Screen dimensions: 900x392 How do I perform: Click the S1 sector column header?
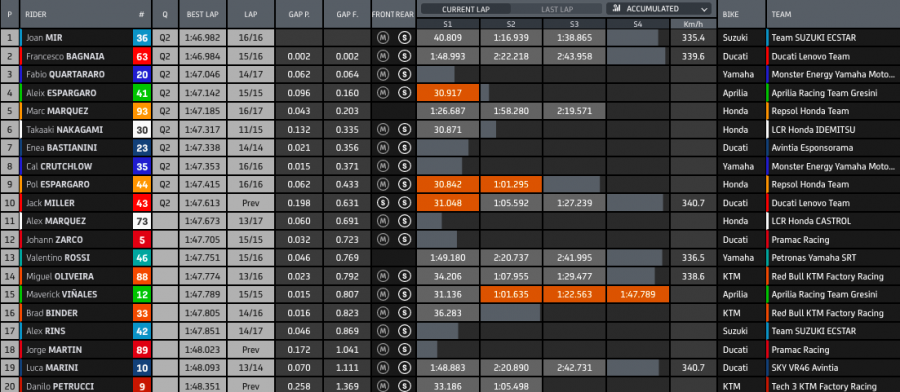448,24
